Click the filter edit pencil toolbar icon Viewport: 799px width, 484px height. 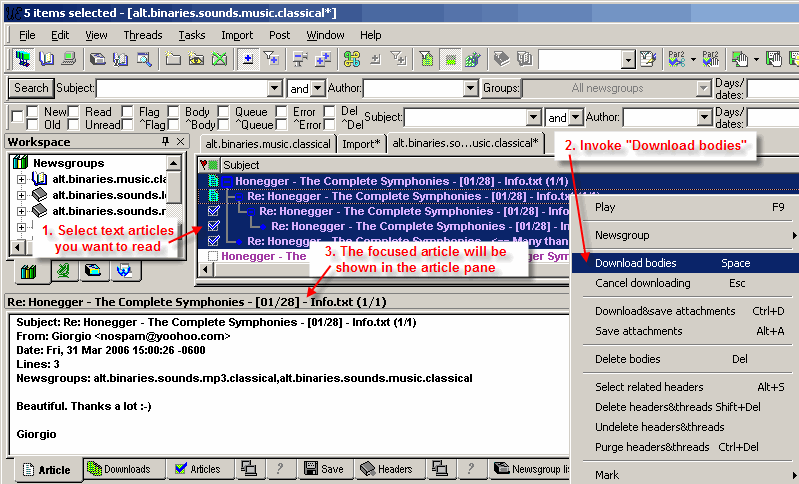[648, 59]
